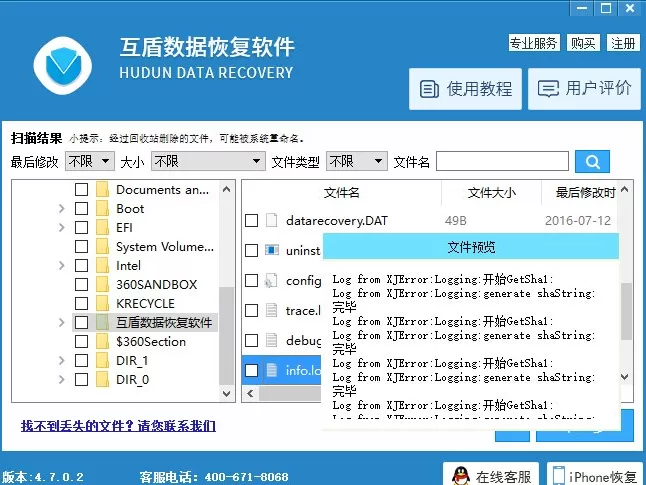Expand the EFI tree node
This screenshot has height=485, width=646.
click(61, 227)
